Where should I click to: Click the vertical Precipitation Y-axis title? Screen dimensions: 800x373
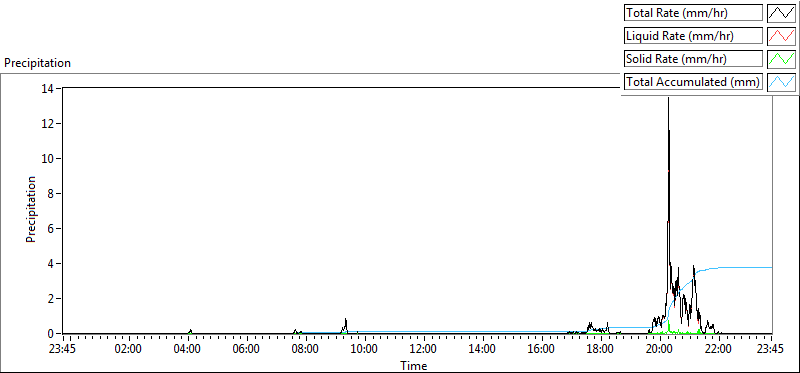point(31,209)
